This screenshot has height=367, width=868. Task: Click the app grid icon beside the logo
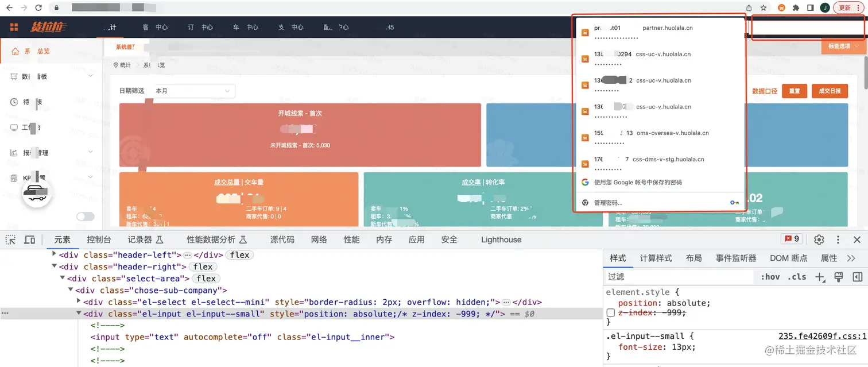[x=14, y=27]
